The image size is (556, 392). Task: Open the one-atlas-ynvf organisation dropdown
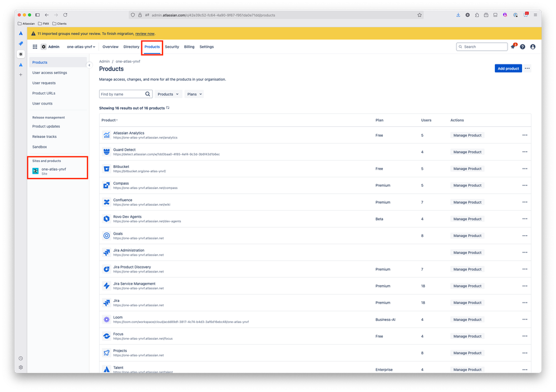[81, 47]
